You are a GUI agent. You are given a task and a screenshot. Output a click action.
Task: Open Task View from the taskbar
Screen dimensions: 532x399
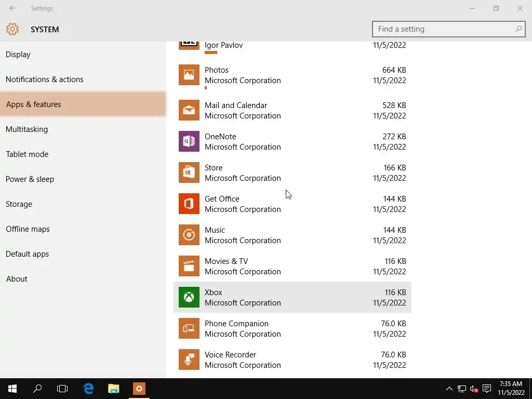(62, 389)
